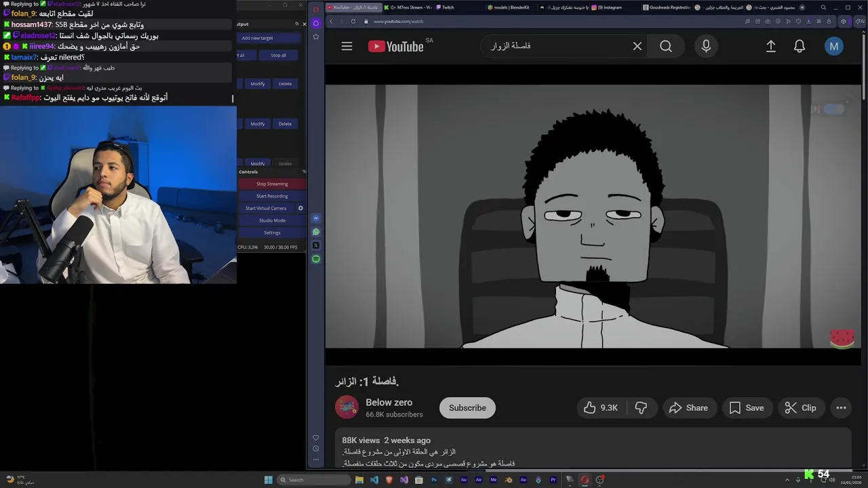The height and width of the screenshot is (488, 868).
Task: Switch to the M7ros Stream browser tab
Action: coord(409,7)
